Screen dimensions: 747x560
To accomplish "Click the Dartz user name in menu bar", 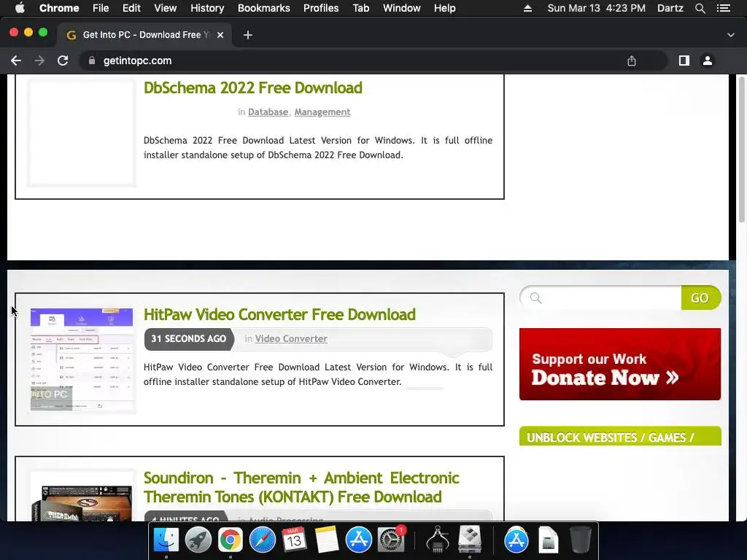I will pos(670,8).
